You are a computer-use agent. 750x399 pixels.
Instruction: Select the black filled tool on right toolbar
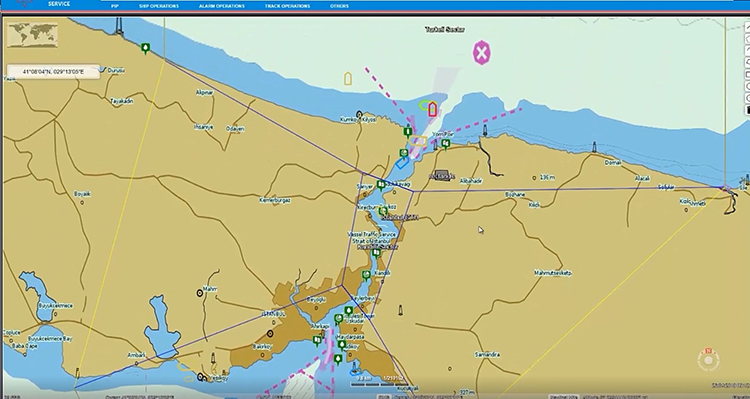[x=747, y=111]
